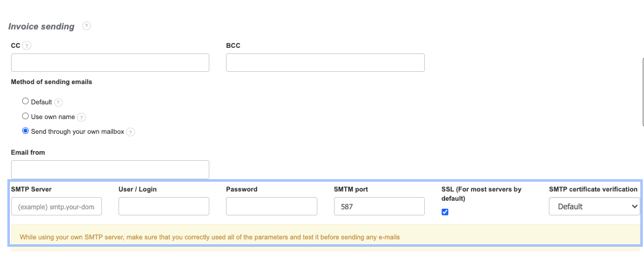Choose the Use own name radio option

pos(25,116)
